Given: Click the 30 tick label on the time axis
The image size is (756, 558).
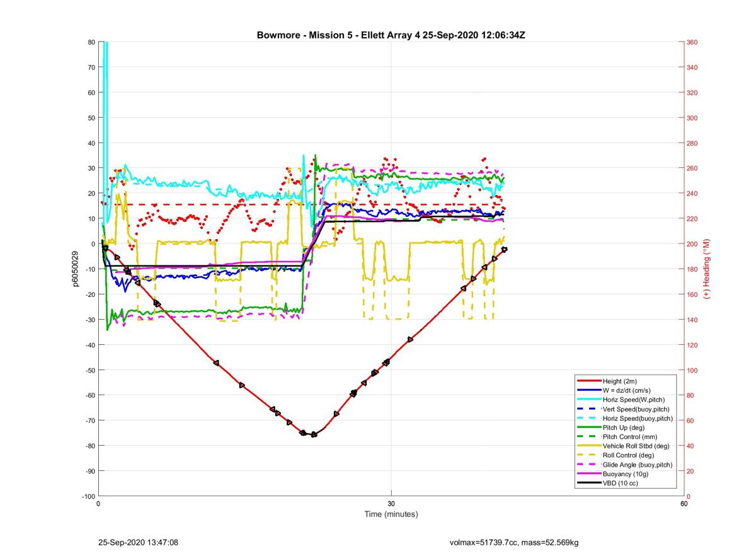Looking at the screenshot, I should [x=391, y=504].
